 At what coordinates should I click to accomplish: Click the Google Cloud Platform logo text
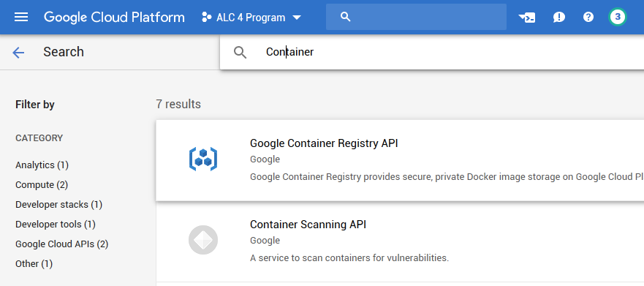tap(114, 18)
